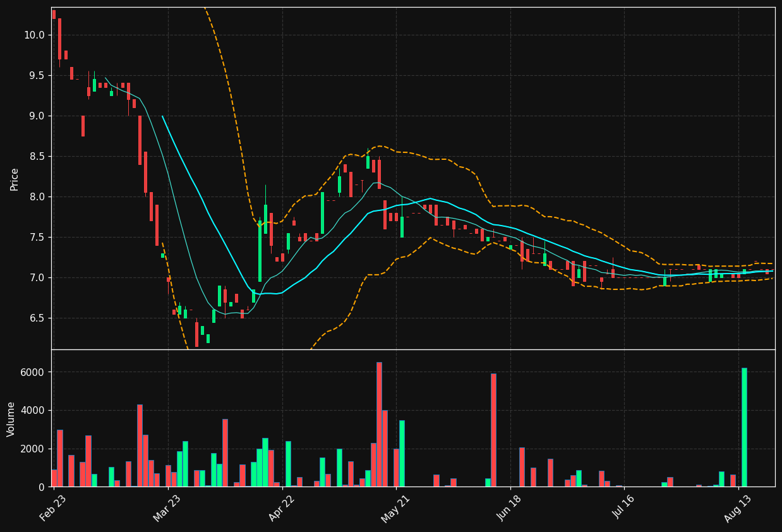This screenshot has width=782, height=532.
Task: Click the 6000 volume tick label
Action: [x=33, y=372]
